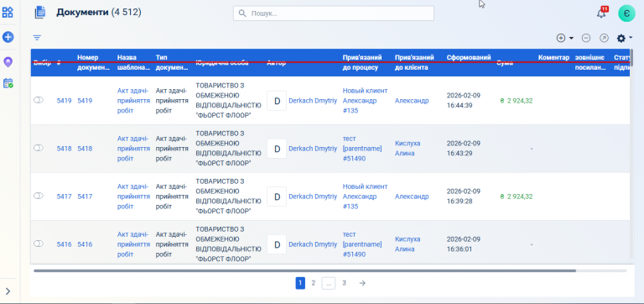Click date 2026-02-09 16:43:29 cell
The image size is (644, 304).
pyautogui.click(x=463, y=148)
